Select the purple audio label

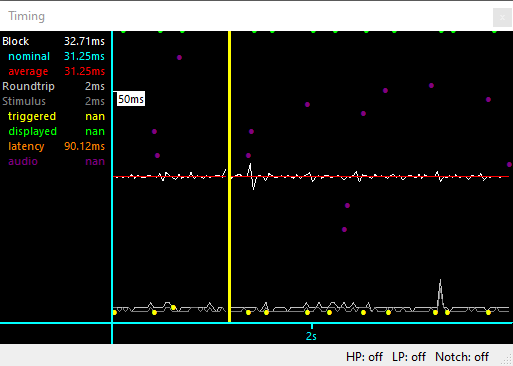point(23,161)
